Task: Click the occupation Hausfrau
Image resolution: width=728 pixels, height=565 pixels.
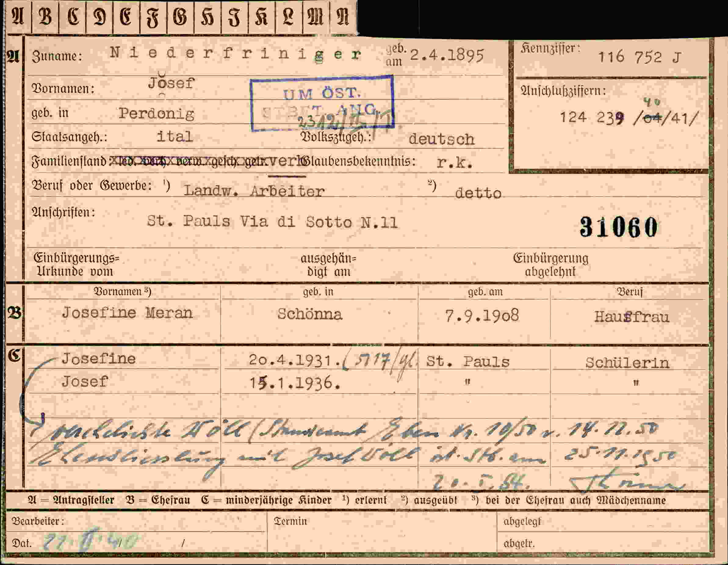Action: (x=632, y=317)
